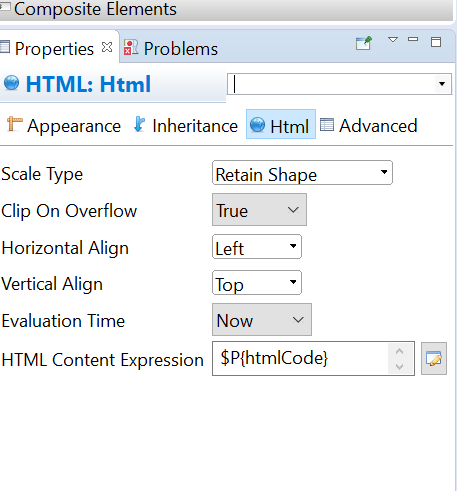Click the pin properties view icon
The image size is (457, 491).
click(x=364, y=43)
